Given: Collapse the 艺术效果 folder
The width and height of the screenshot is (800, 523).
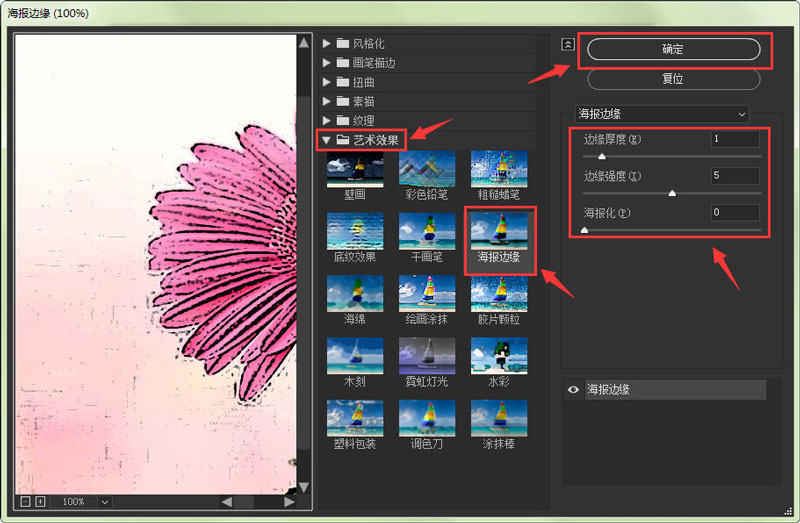Looking at the screenshot, I should [327, 140].
